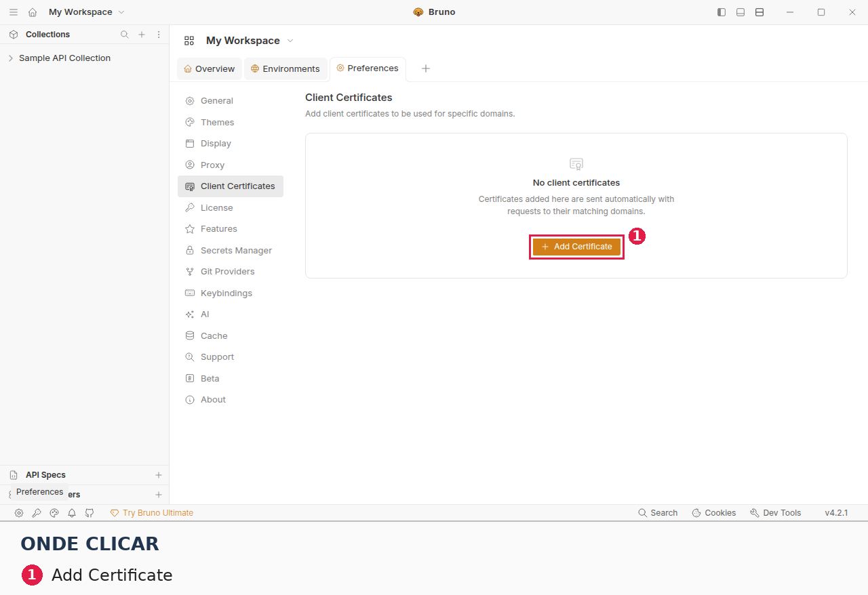
Task: Click the 'Client Certificates' page heading
Action: coord(349,98)
